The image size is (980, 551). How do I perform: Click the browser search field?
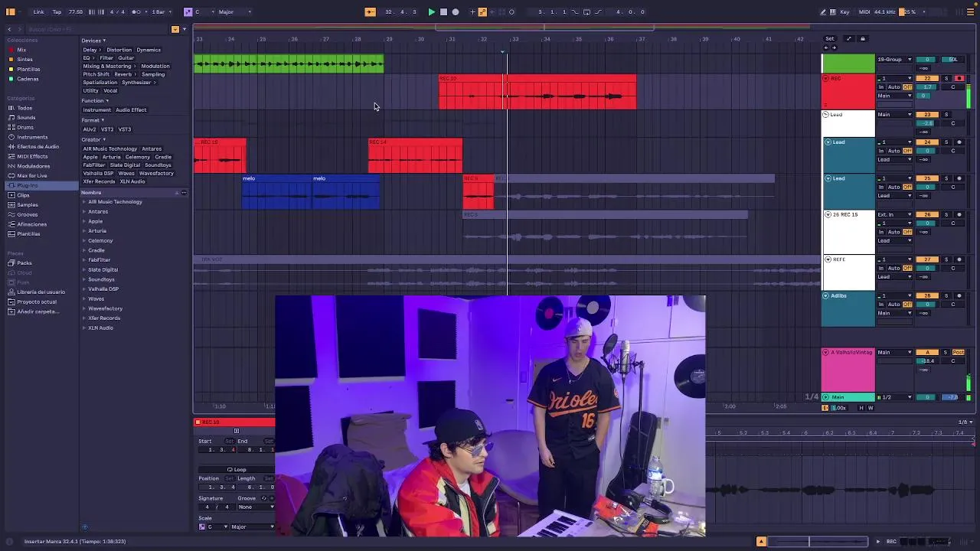click(x=96, y=29)
